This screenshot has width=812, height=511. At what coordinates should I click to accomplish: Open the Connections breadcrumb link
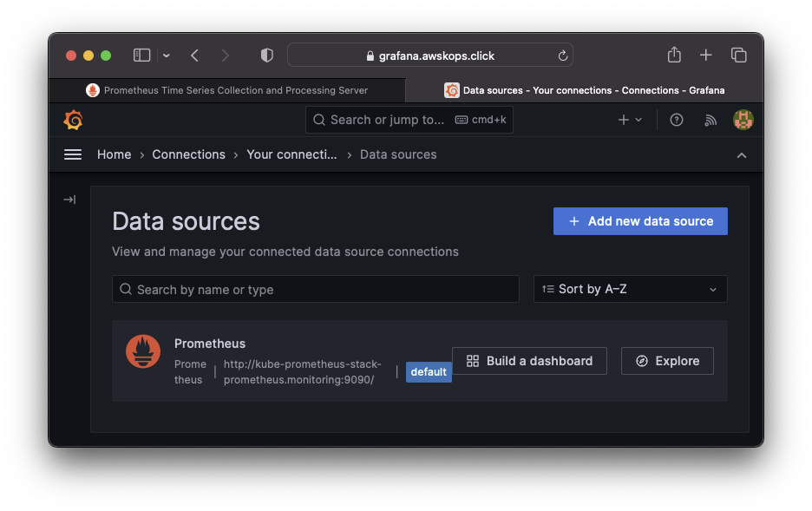coord(188,154)
